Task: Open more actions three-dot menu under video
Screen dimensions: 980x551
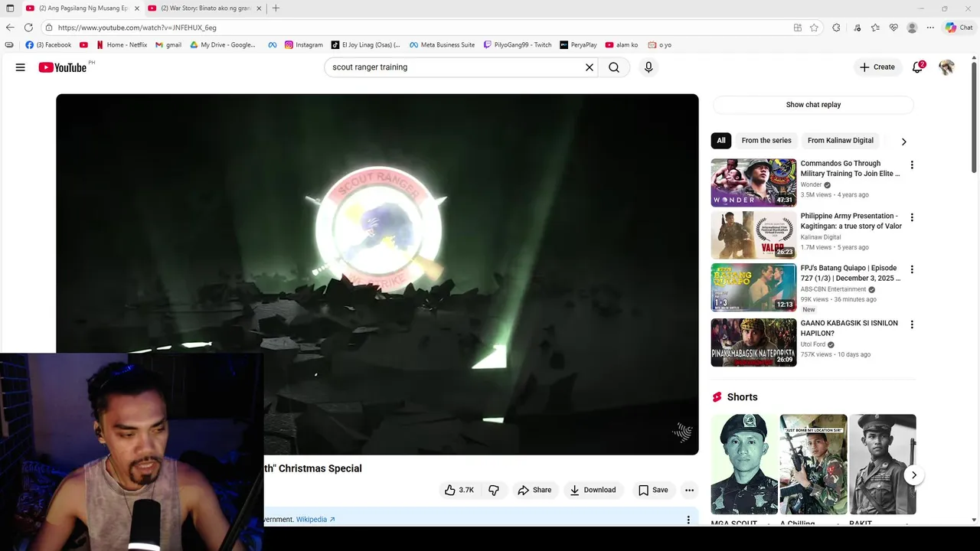Action: click(x=689, y=490)
